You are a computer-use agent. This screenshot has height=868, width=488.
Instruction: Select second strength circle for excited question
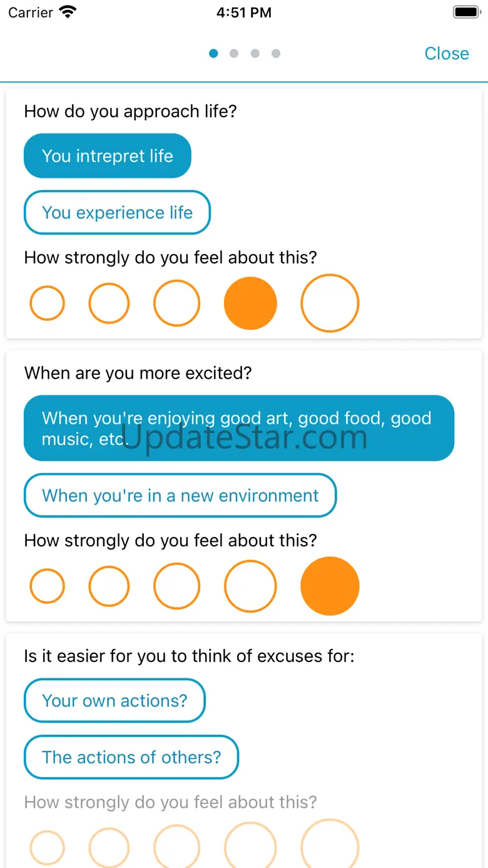(x=109, y=586)
